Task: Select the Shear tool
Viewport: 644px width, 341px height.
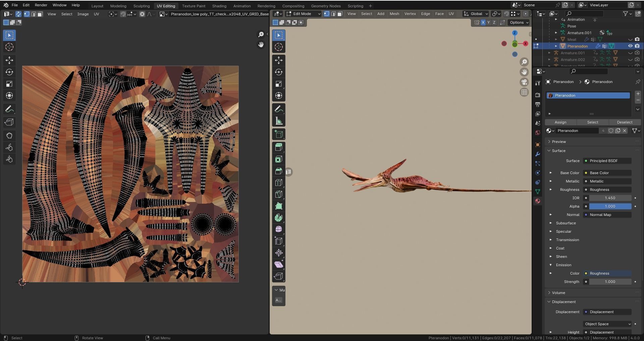Action: [279, 265]
